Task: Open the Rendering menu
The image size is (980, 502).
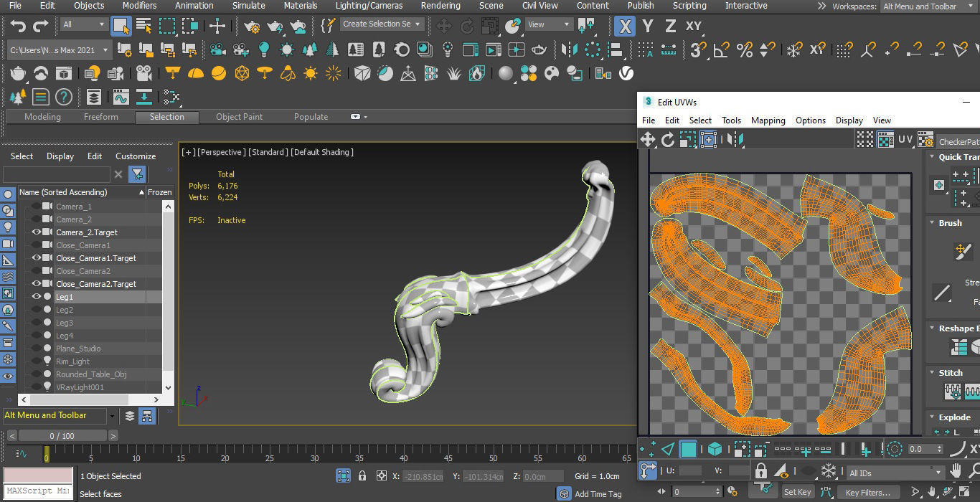Action: (440, 6)
